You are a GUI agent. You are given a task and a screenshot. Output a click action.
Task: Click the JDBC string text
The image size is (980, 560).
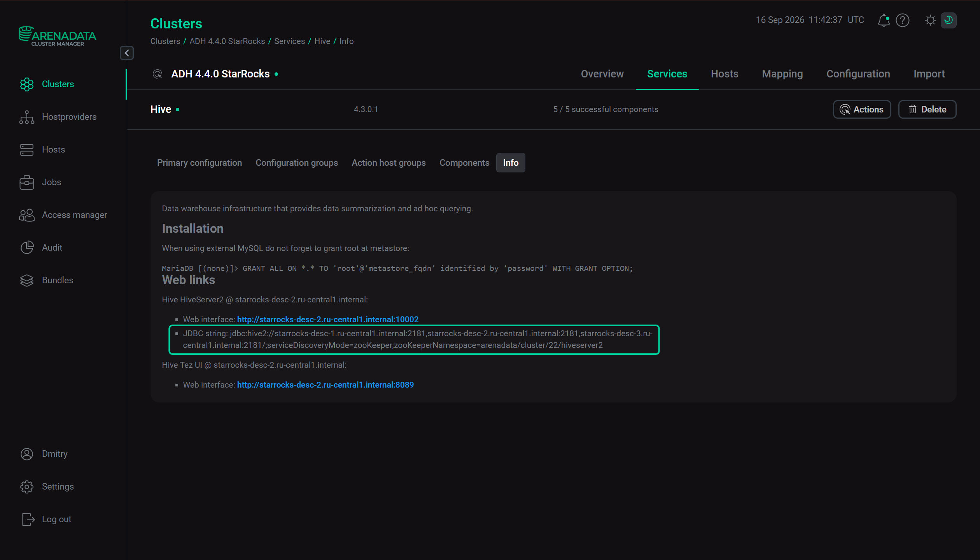click(418, 339)
